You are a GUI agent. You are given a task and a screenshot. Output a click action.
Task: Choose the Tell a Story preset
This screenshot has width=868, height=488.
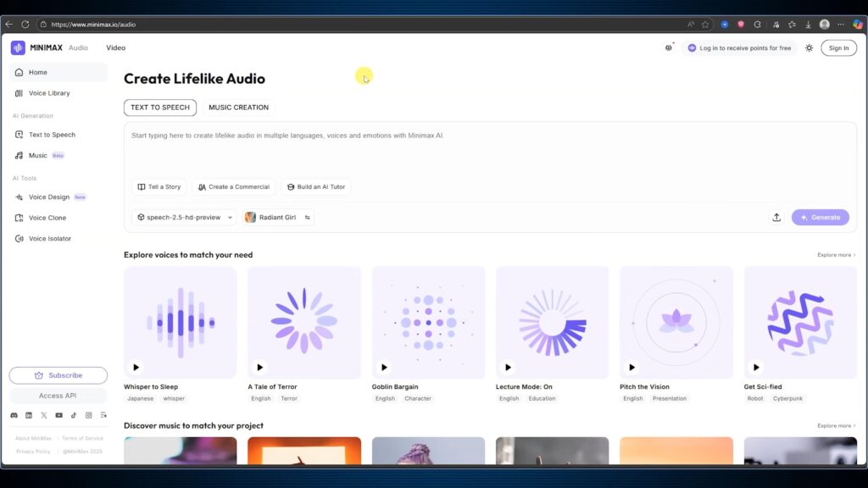(159, 187)
